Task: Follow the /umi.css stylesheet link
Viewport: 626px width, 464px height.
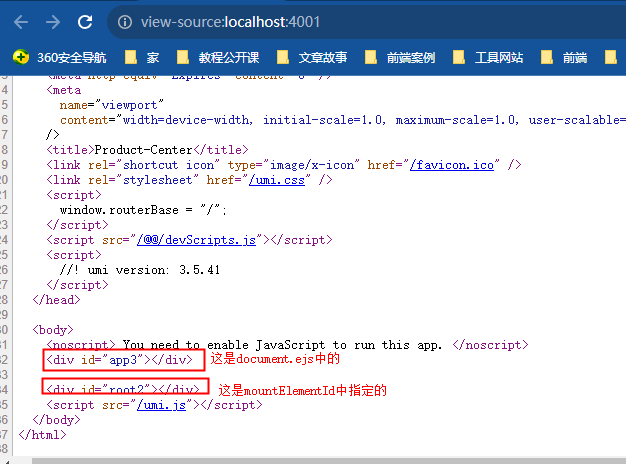Action: click(x=277, y=180)
